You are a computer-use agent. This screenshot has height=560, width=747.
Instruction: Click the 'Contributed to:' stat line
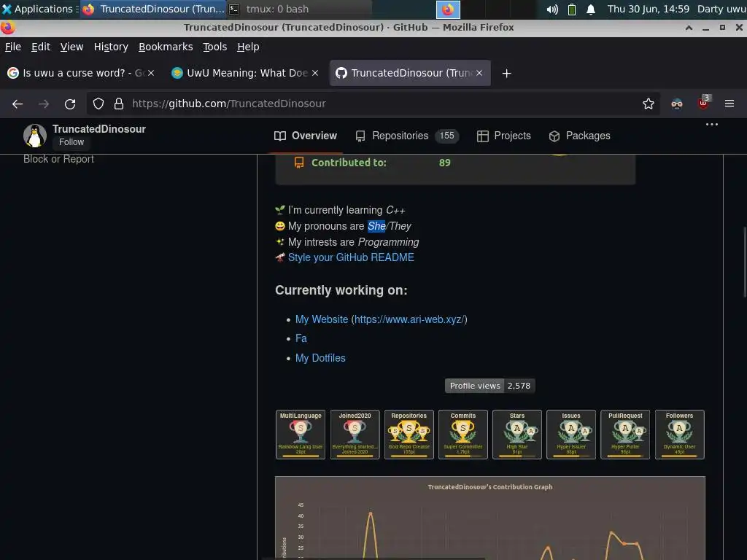pos(373,163)
